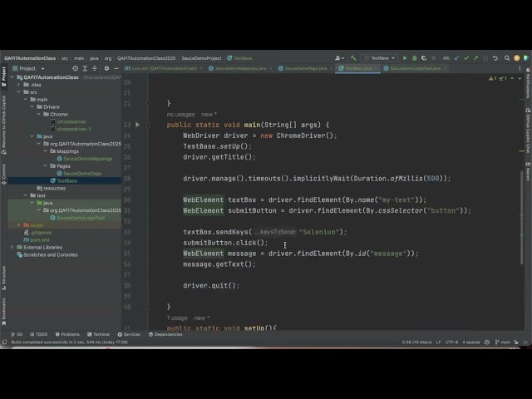Screen dimensions: 532x399
Task: Toggle tool window bars icon in status bar corner
Action: [4, 342]
